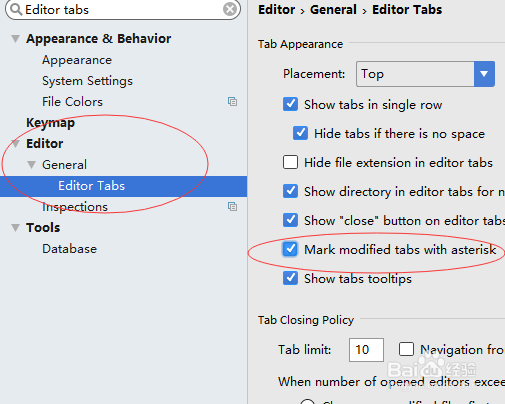Disable Mark modified tabs with asterisk
The image size is (505, 404).
290,249
